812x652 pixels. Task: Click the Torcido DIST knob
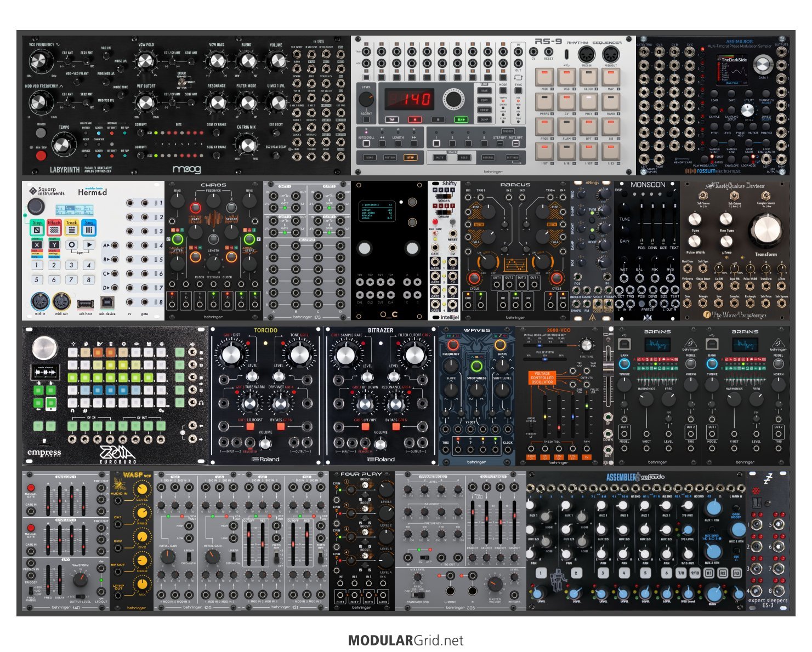coord(232,354)
